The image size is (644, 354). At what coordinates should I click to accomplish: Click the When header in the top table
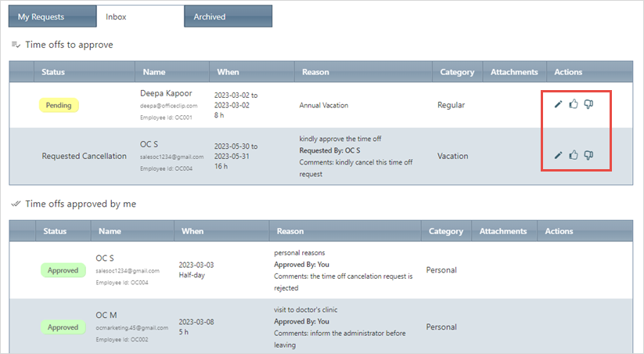228,72
